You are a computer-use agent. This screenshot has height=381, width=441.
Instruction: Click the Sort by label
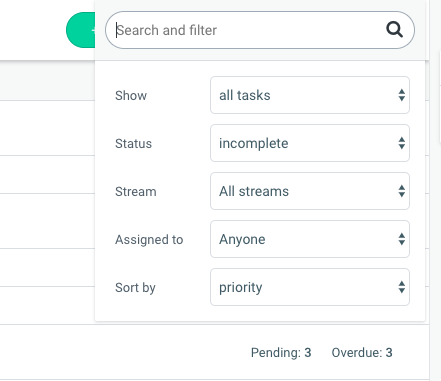point(135,287)
